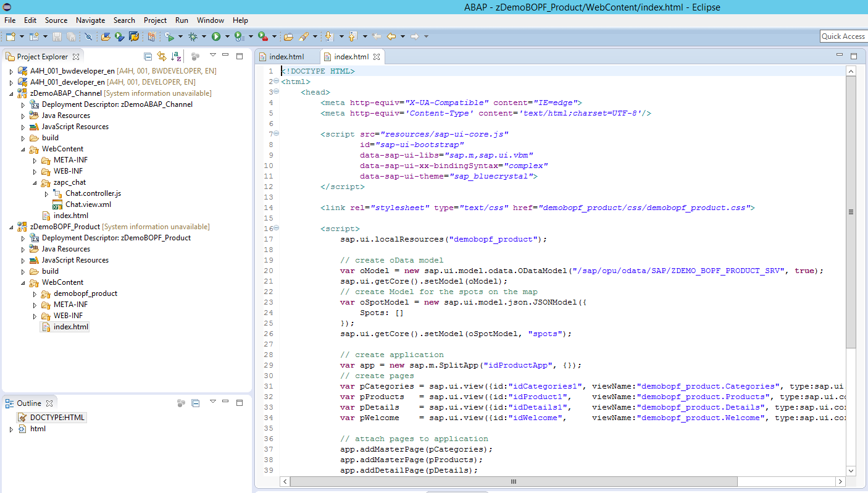Click the Save toolbar icon
The image size is (868, 493).
point(58,37)
